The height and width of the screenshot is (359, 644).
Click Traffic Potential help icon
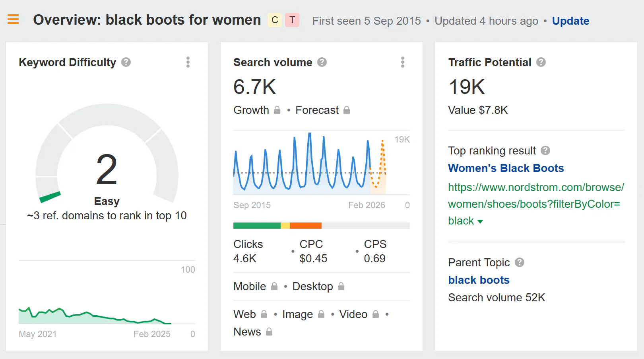[x=541, y=62]
